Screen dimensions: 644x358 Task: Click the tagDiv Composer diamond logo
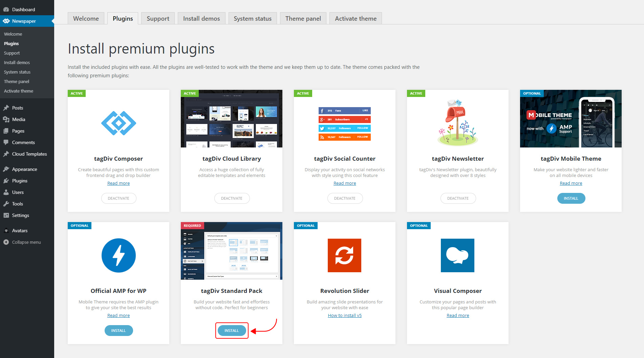119,123
